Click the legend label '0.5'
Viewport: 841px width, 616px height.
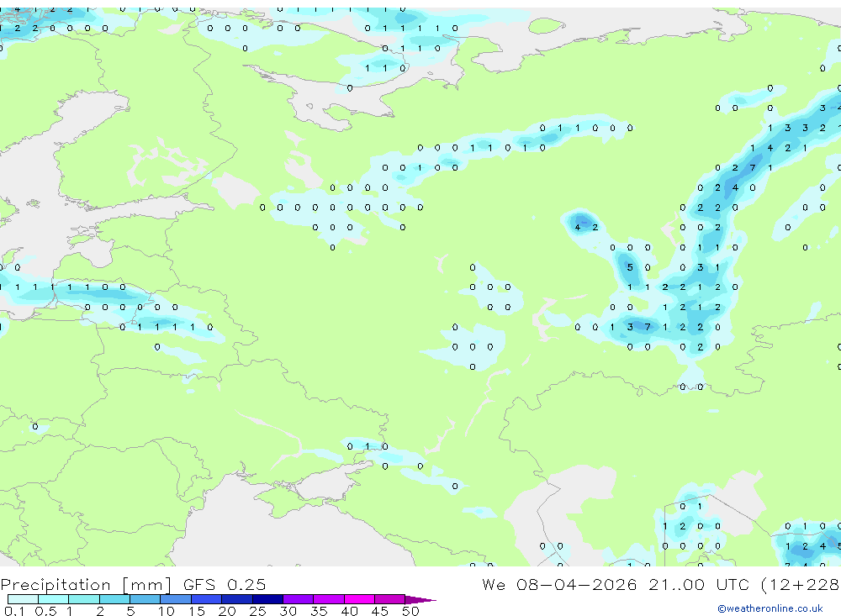tap(45, 611)
